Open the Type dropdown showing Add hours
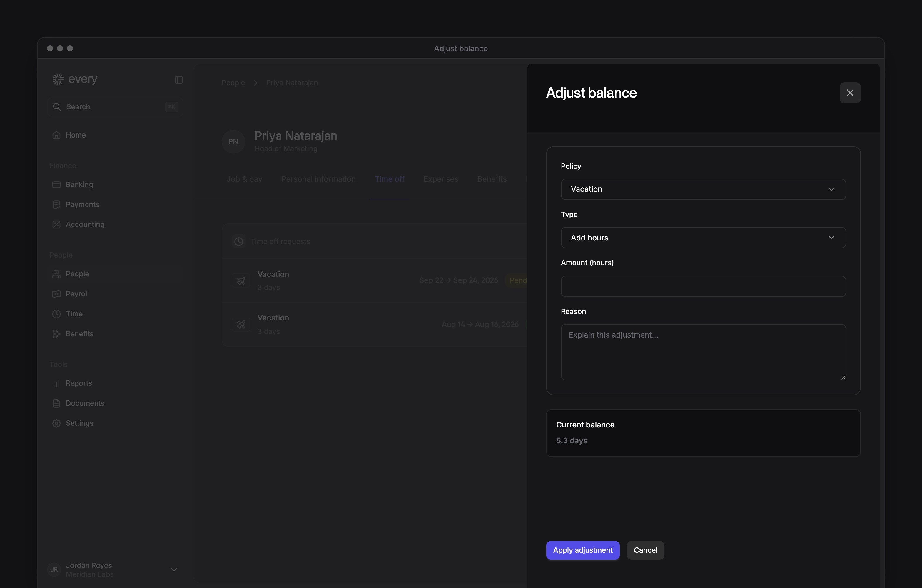The height and width of the screenshot is (588, 922). pos(703,238)
